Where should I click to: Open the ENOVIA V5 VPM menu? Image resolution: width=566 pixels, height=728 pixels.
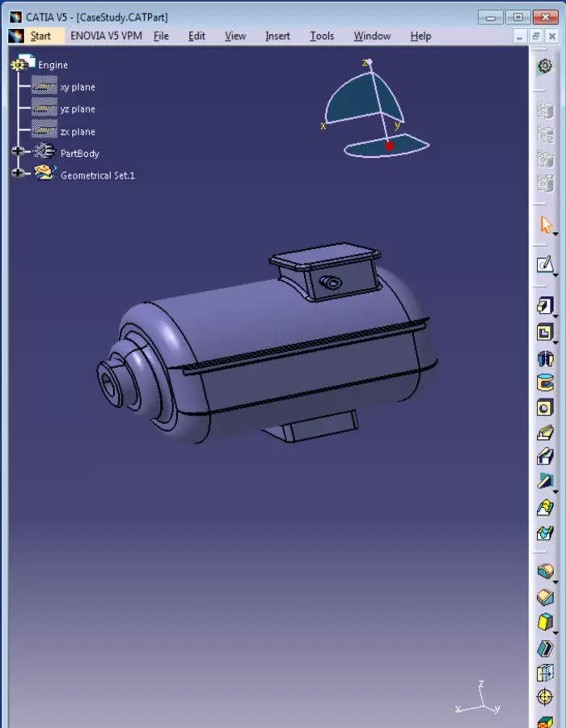coord(106,36)
